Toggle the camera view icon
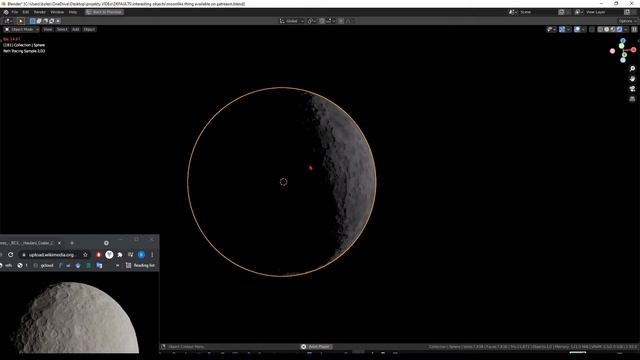 (x=632, y=89)
